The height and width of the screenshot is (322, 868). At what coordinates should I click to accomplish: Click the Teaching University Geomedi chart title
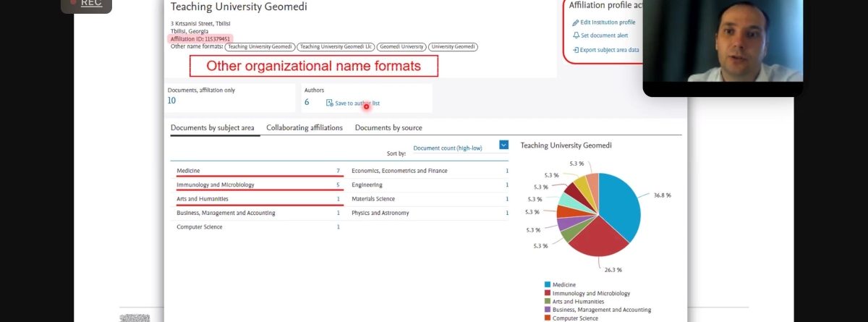coord(566,145)
